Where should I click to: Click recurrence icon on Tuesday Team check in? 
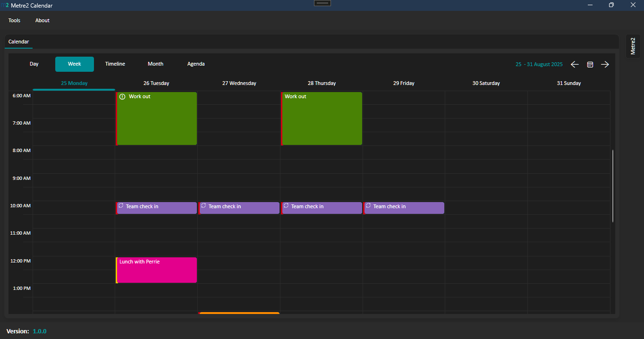121,206
